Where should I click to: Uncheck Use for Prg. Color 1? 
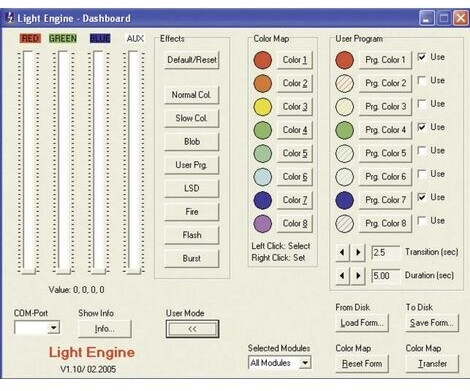pos(422,57)
